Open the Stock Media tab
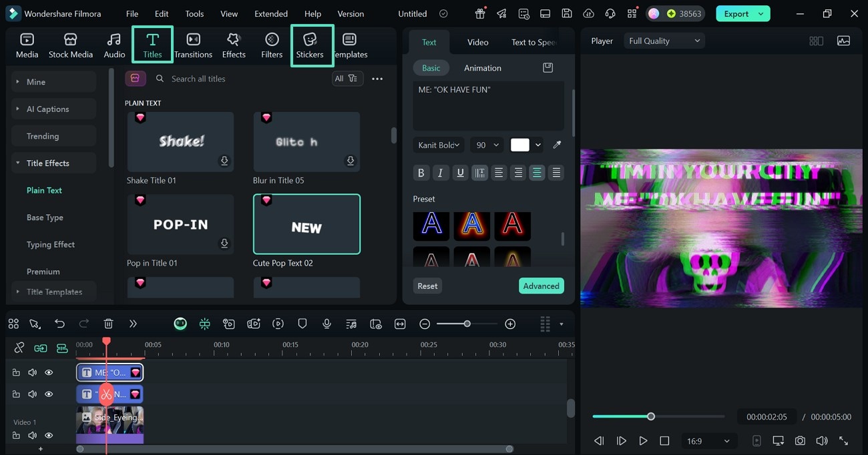 tap(70, 45)
